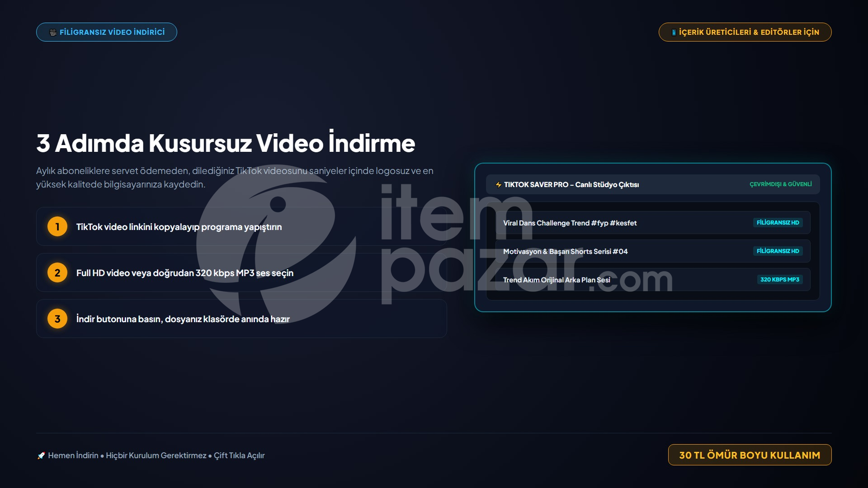
Task: Click the İndir butonuna basın step text
Action: coord(183,319)
